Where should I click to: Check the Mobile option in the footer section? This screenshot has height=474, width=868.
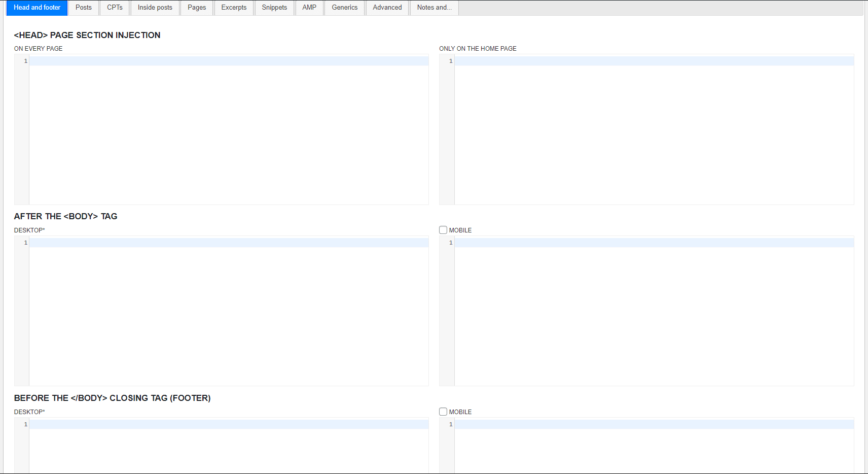(x=443, y=412)
